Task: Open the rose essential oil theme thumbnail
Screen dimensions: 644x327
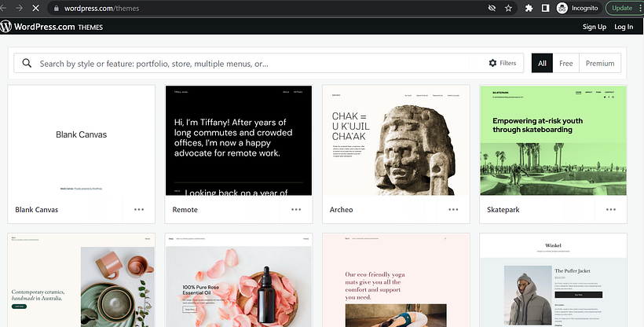Action: click(239, 281)
